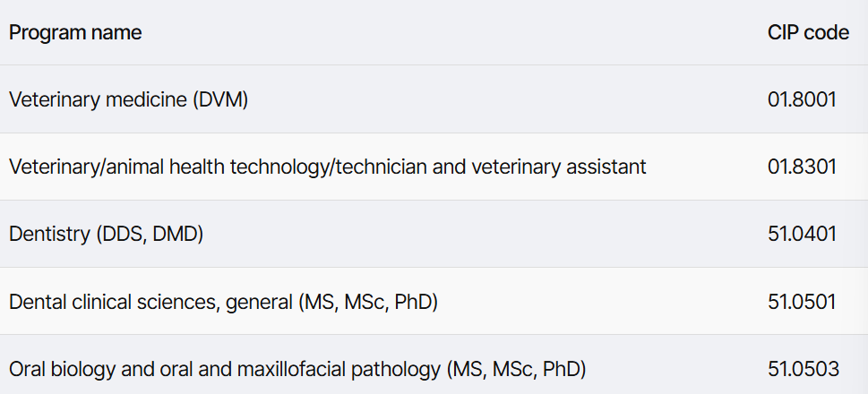The image size is (868, 394).
Task: Click the (DDS, DMD) degree abbreviations
Action: [150, 235]
